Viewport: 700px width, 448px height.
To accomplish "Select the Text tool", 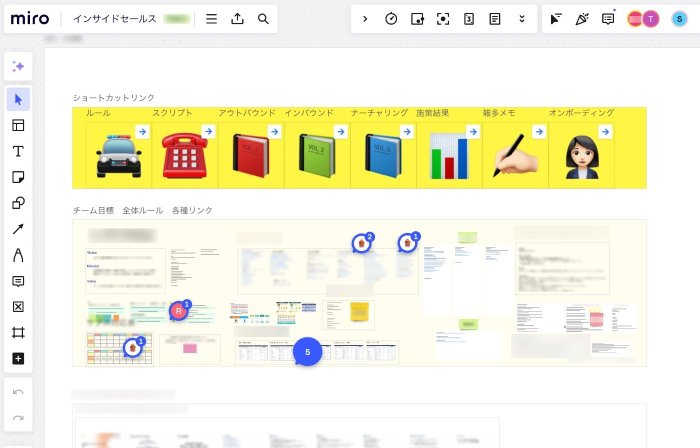I will click(x=18, y=151).
